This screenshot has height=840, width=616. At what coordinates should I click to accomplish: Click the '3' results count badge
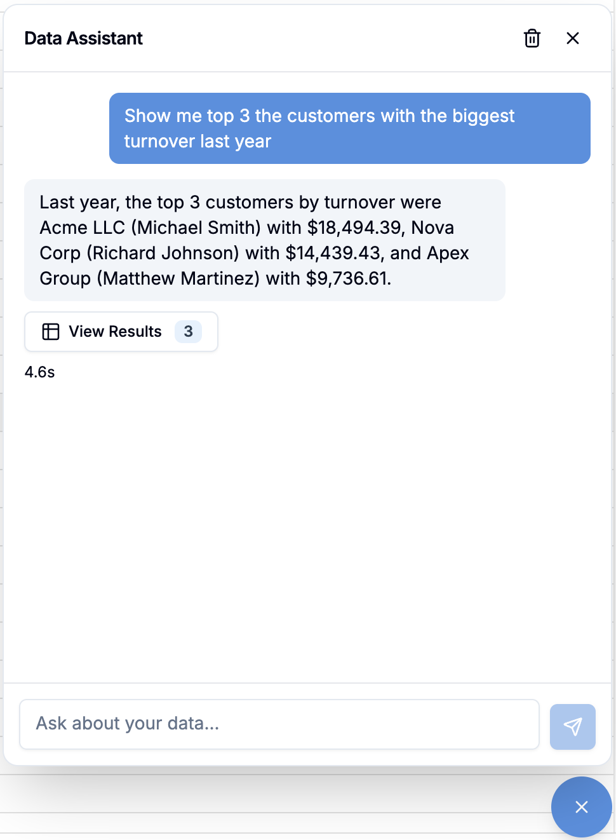pyautogui.click(x=188, y=331)
